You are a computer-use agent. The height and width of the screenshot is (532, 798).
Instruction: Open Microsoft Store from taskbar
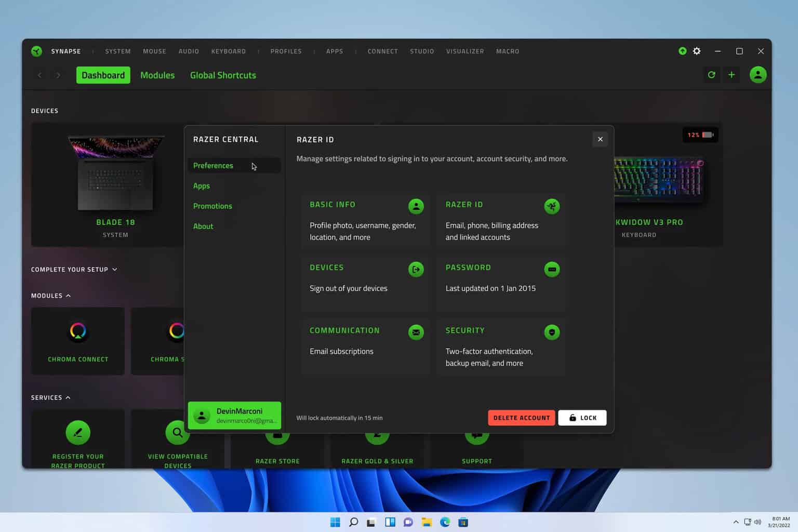(x=463, y=522)
